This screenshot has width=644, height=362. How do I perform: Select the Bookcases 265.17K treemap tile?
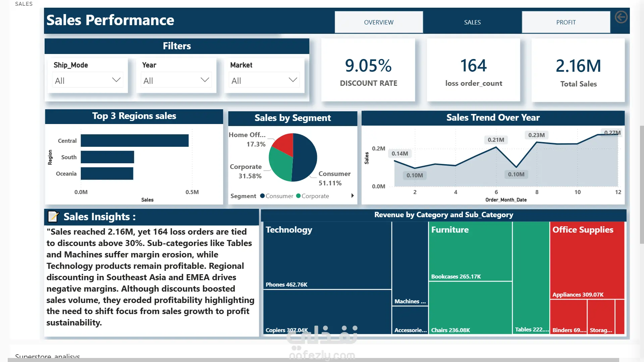[x=470, y=251]
